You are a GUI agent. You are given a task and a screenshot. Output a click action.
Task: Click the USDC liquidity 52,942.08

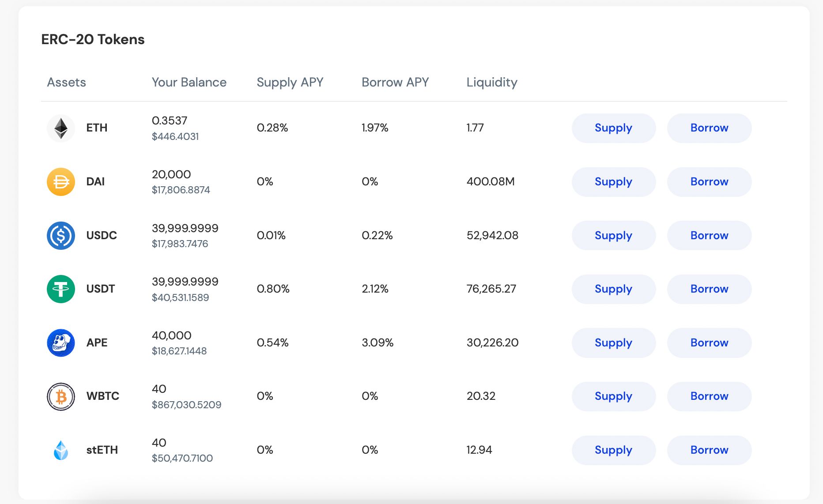[492, 236]
